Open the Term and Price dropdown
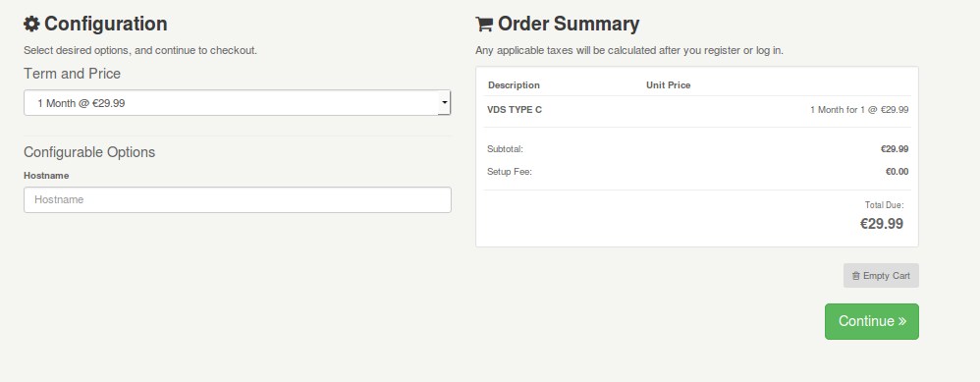Image resolution: width=980 pixels, height=382 pixels. [x=237, y=103]
